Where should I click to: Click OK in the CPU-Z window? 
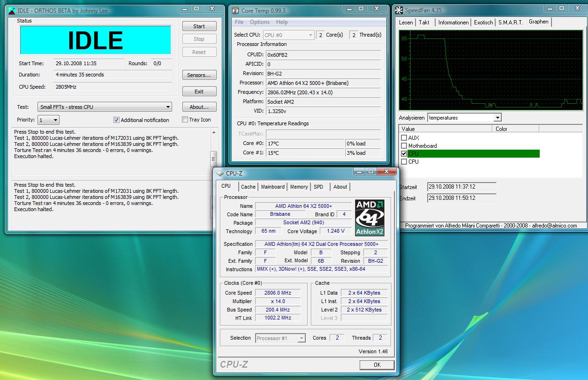377,365
